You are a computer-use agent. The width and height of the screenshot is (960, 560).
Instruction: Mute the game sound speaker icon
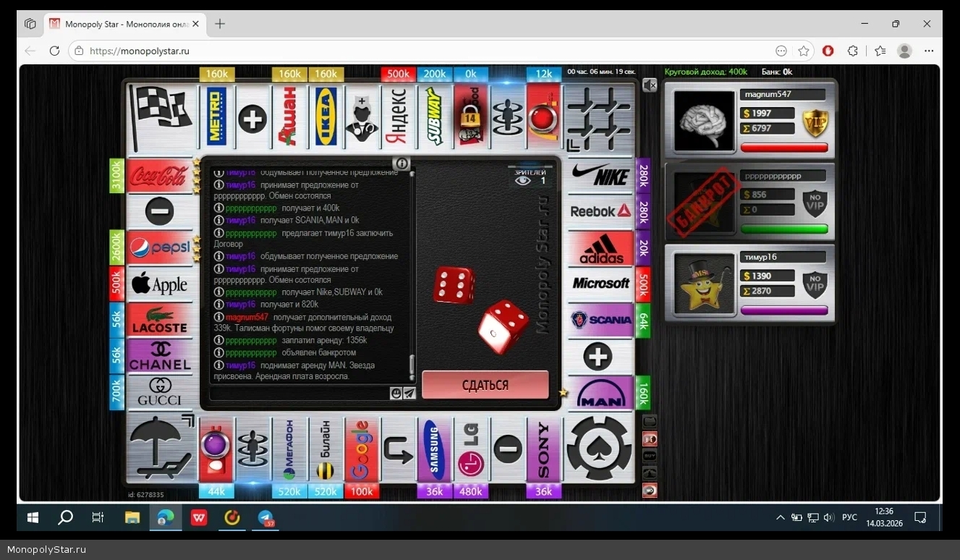(649, 85)
